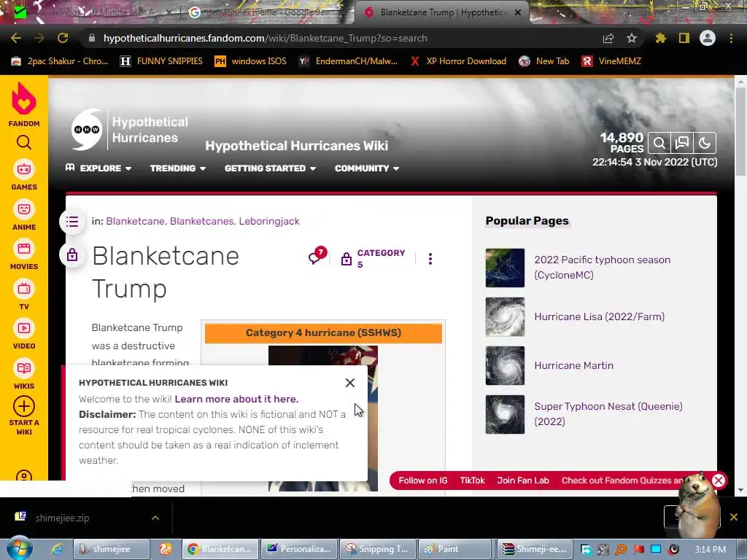Switch to the Google Search tab
The height and width of the screenshot is (560, 747).
click(266, 12)
